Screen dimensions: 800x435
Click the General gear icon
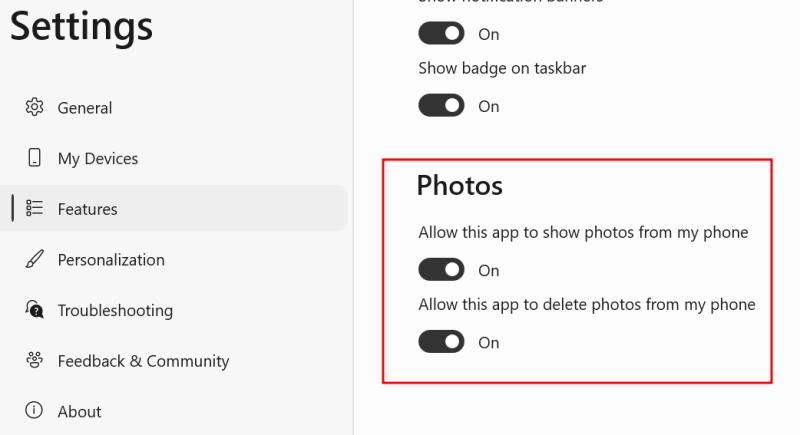(35, 107)
